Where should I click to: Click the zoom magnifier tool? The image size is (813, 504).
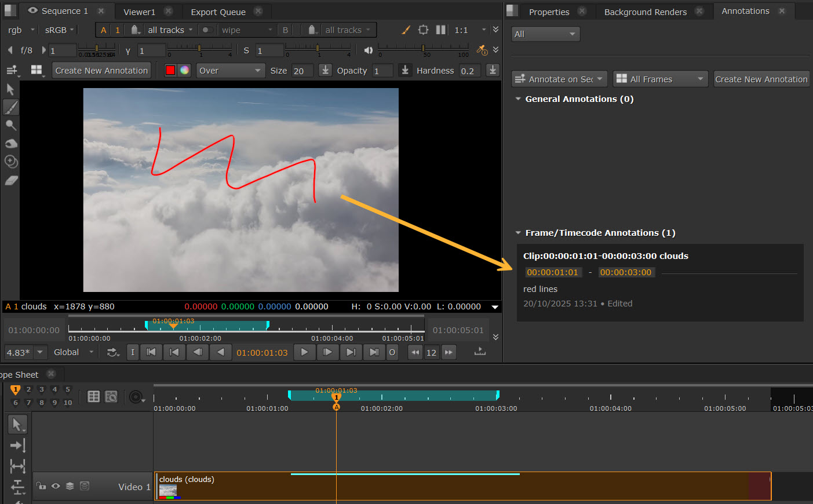pos(11,125)
